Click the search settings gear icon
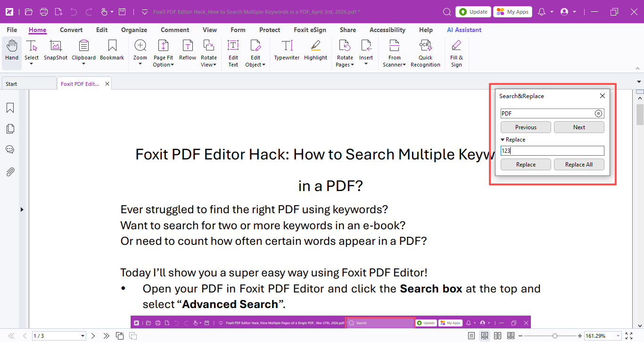The image size is (644, 342). click(598, 113)
